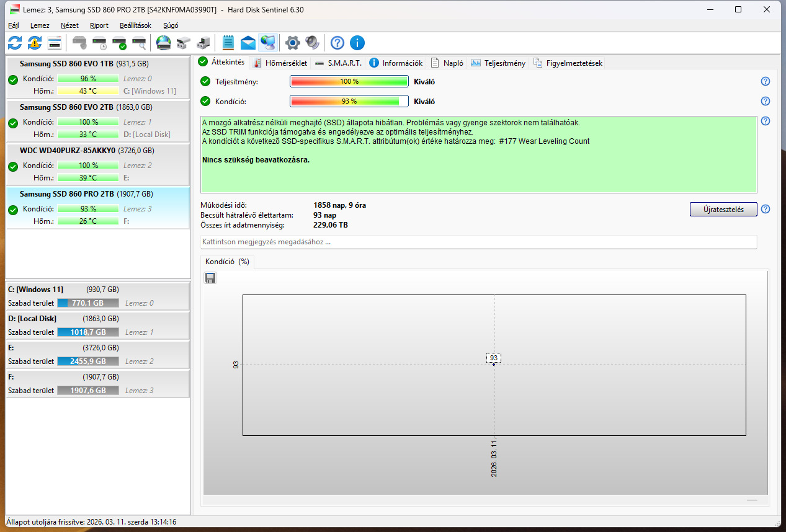Switch to the Napló tab
This screenshot has height=532, width=786.
[447, 63]
